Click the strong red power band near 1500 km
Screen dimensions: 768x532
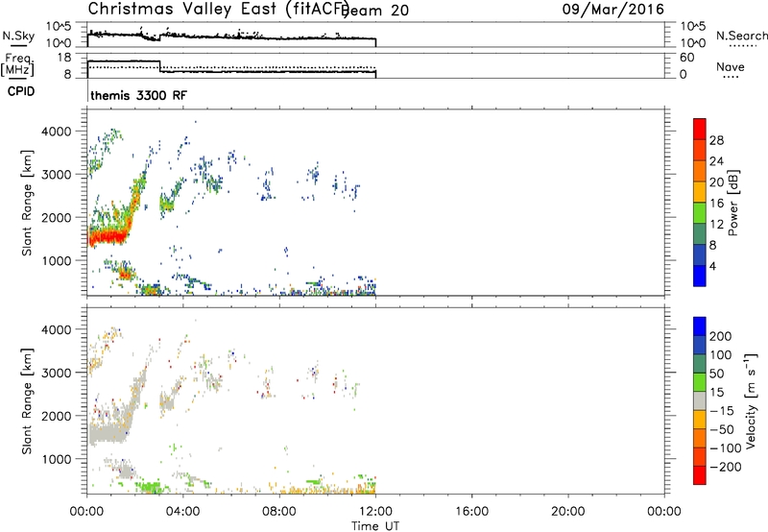[108, 237]
